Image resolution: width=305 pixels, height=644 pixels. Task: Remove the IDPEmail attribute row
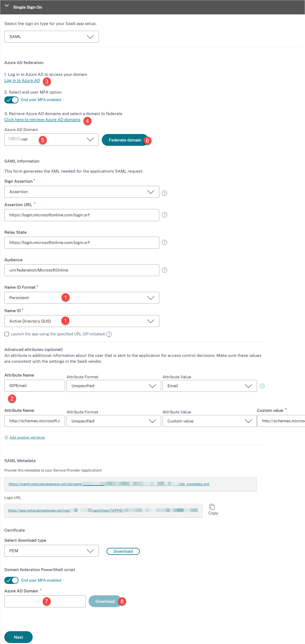point(262,386)
